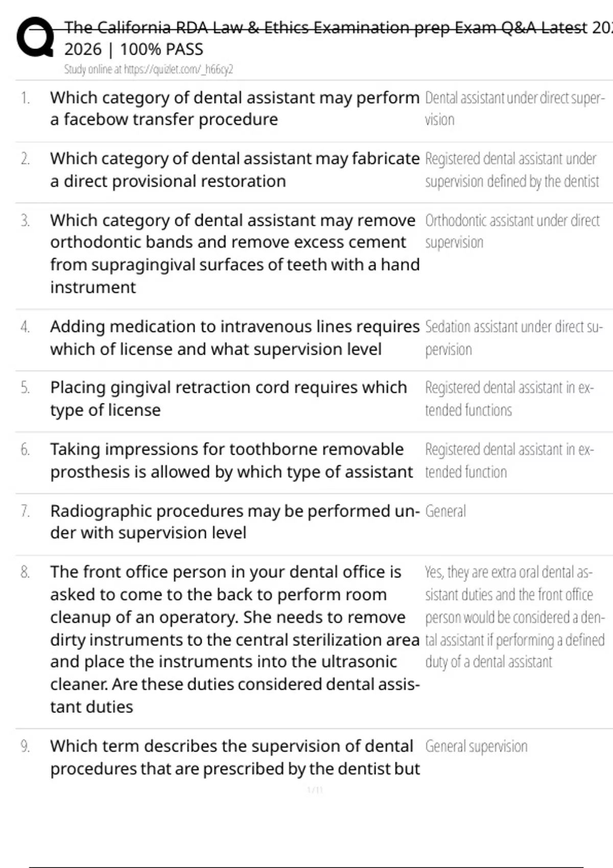Select question 5 about gingival retraction cord

click(228, 398)
